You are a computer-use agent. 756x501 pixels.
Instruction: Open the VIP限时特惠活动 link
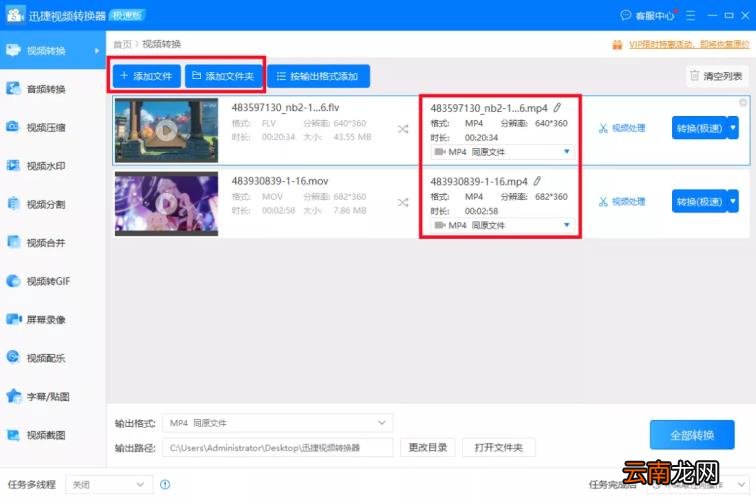[689, 44]
